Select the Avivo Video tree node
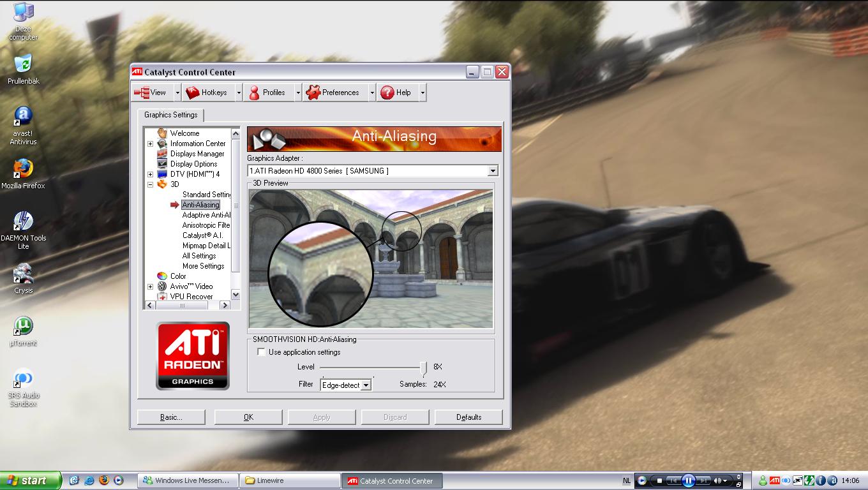 coord(191,286)
